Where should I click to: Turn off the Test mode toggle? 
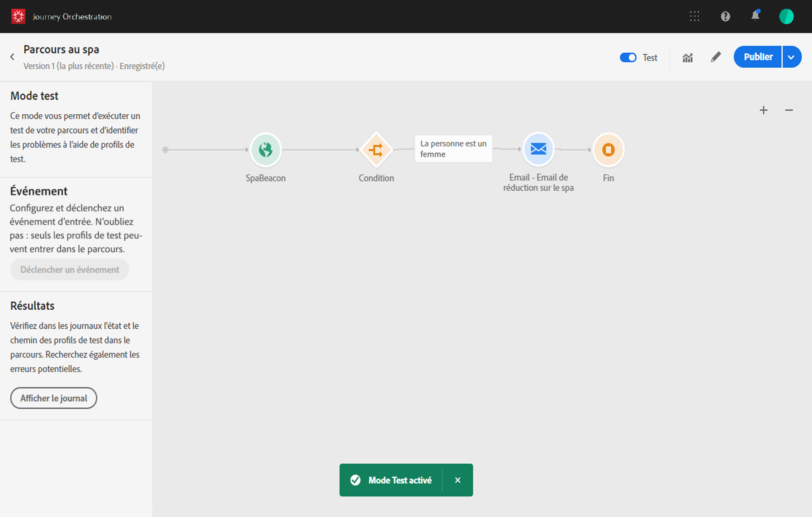pos(628,57)
